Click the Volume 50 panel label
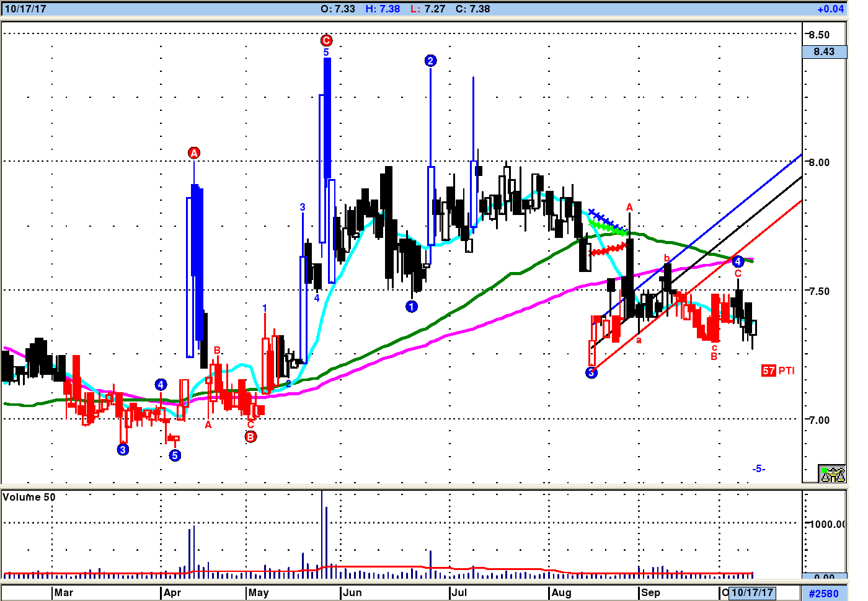Image resolution: width=868 pixels, height=601 pixels. click(x=29, y=497)
